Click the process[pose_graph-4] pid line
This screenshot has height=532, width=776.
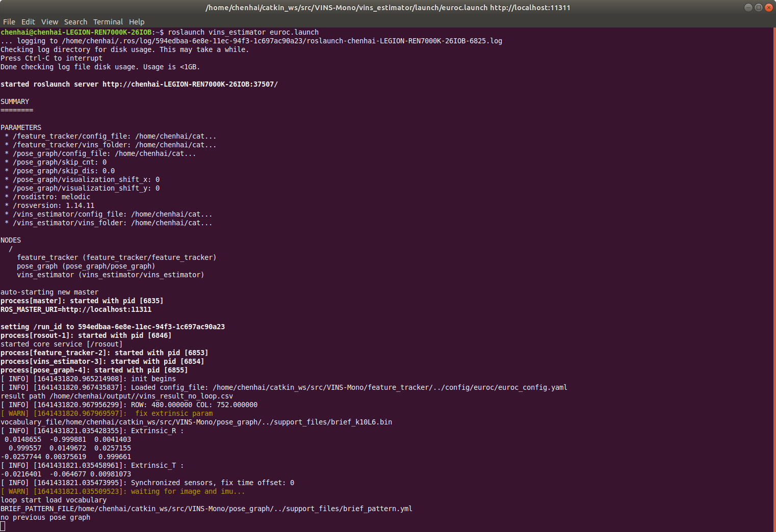(x=94, y=370)
